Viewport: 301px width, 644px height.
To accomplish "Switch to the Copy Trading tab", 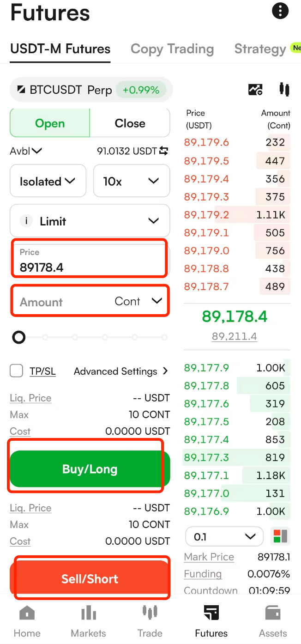I will tap(172, 49).
